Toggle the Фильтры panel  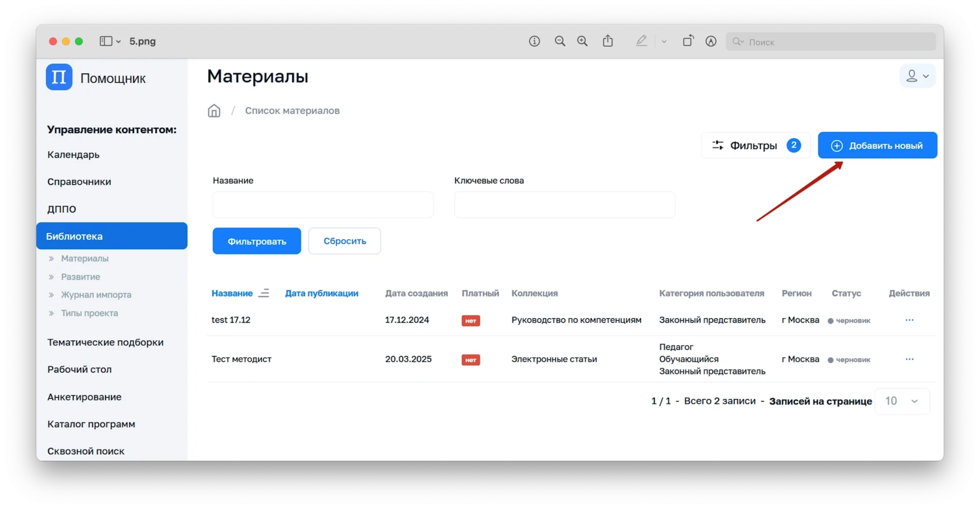coord(755,145)
